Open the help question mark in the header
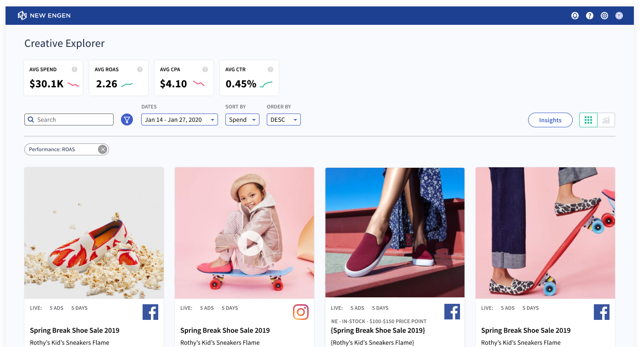This screenshot has height=347, width=644. coord(590,16)
